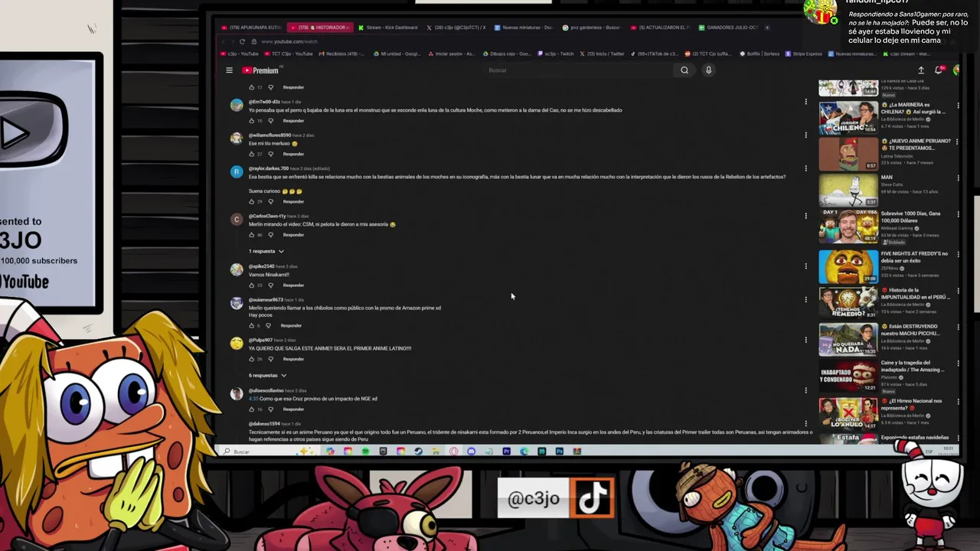
Task: Reply to @ouiamour8673 comment
Action: 291,325
